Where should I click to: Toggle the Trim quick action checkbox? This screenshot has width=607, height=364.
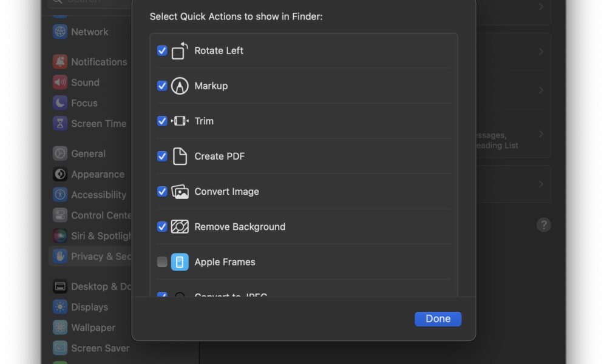[x=162, y=121]
